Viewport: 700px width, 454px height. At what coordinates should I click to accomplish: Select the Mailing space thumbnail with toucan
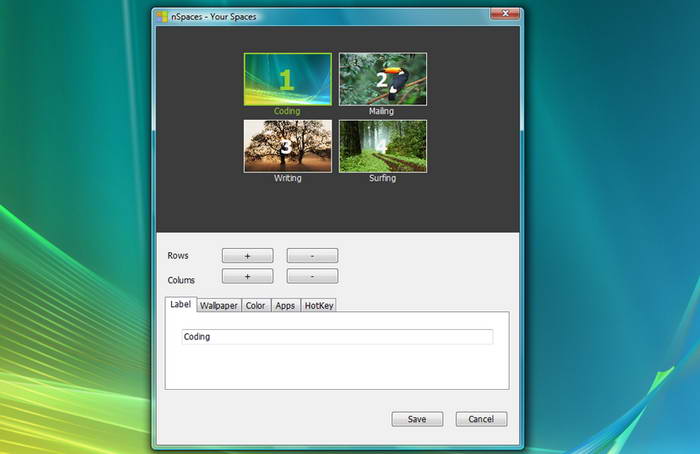383,79
